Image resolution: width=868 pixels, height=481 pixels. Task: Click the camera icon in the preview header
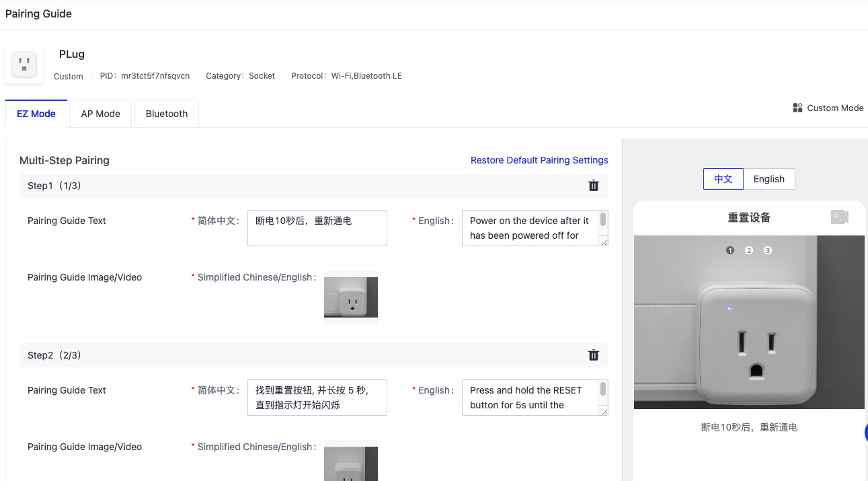[839, 217]
